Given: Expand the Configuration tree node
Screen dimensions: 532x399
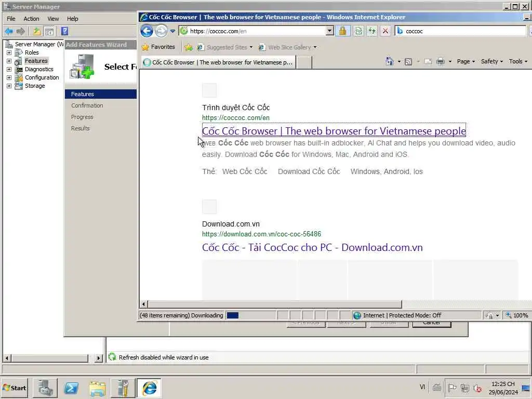Looking at the screenshot, I should (9, 78).
